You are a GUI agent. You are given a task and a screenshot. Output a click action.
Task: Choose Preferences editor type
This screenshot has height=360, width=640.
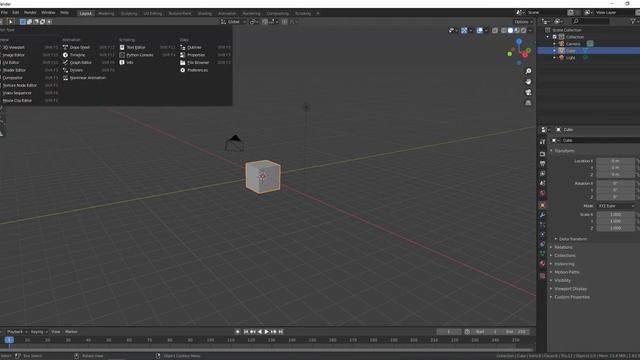(x=197, y=70)
